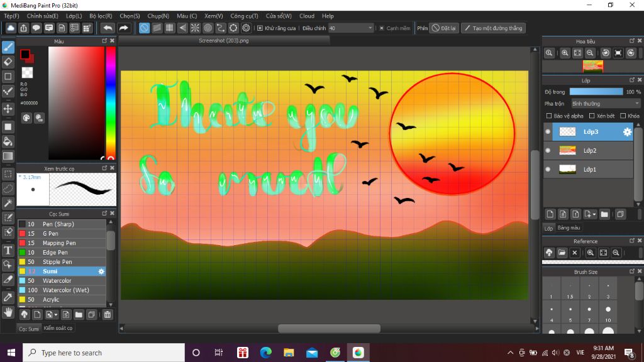Image resolution: width=644 pixels, height=362 pixels.
Task: Select the Lasso tool
Action: (8, 189)
